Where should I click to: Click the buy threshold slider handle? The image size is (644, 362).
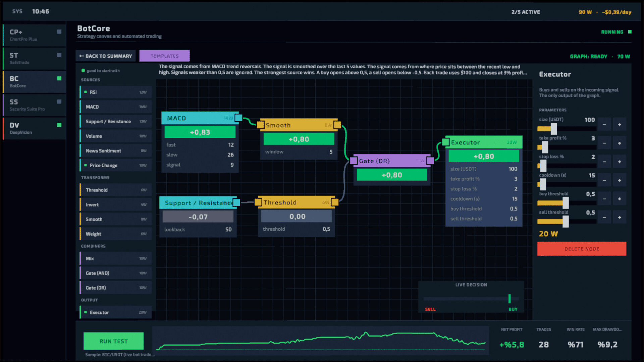pos(566,203)
